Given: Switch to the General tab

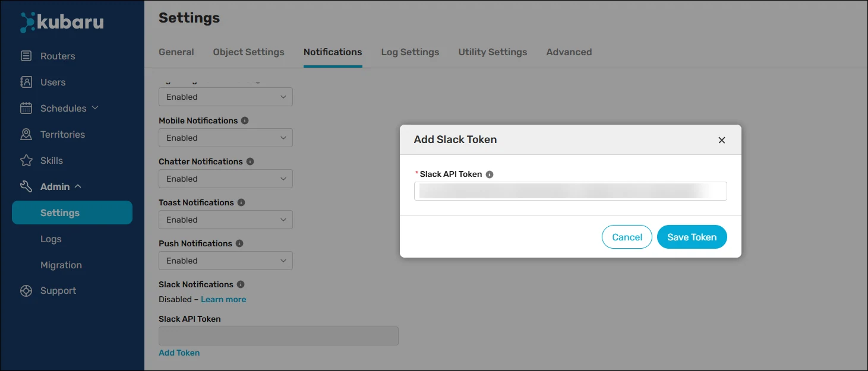Looking at the screenshot, I should click(x=176, y=52).
